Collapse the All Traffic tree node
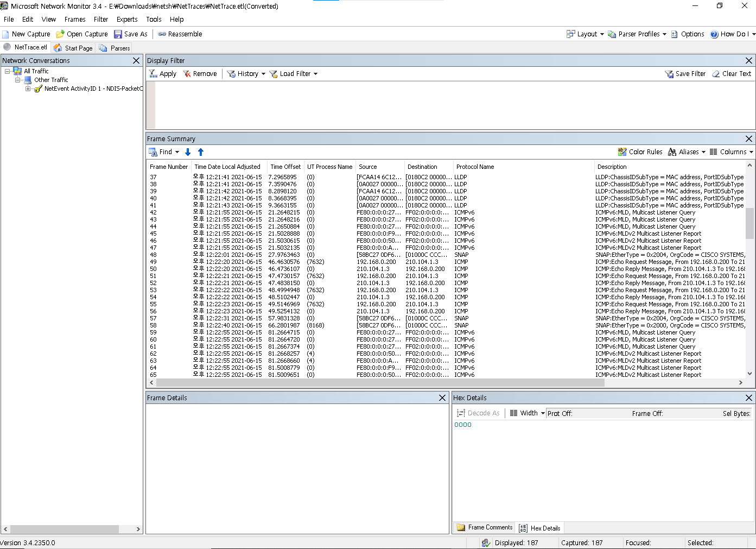This screenshot has width=756, height=549. tap(7, 71)
